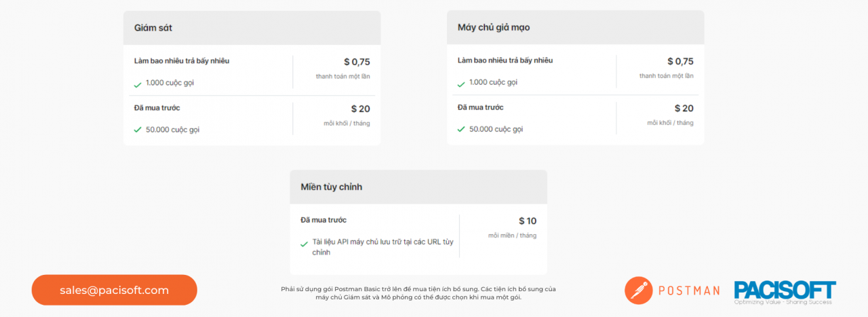Click the $ 20 price in Máy chủ giả mạo
Screen dimensions: 868x317
click(x=684, y=109)
